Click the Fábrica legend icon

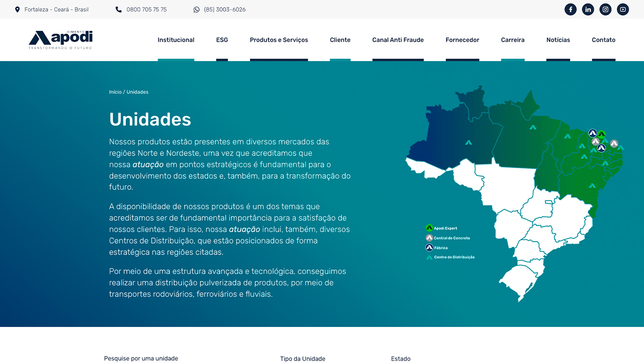coord(429,247)
